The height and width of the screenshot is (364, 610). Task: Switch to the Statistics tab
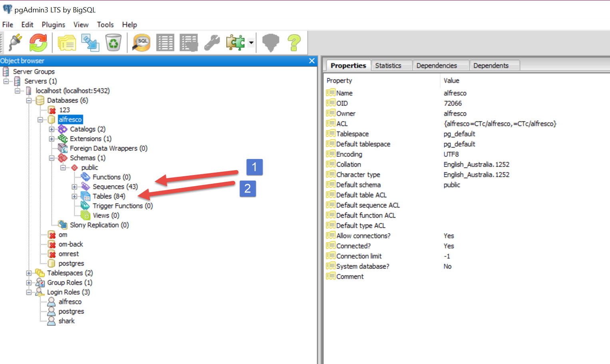(x=388, y=66)
